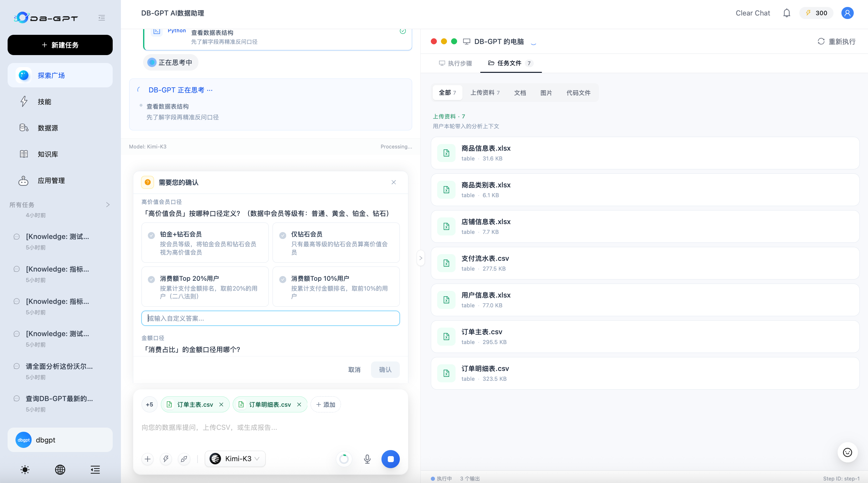The width and height of the screenshot is (868, 483).
Task: Click Clear Chat
Action: (753, 13)
